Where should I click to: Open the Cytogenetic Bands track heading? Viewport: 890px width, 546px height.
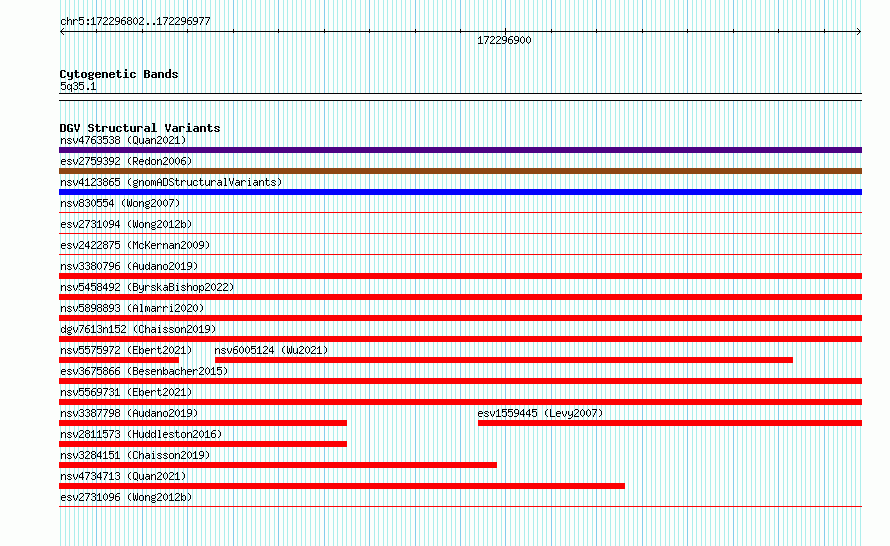pos(119,74)
